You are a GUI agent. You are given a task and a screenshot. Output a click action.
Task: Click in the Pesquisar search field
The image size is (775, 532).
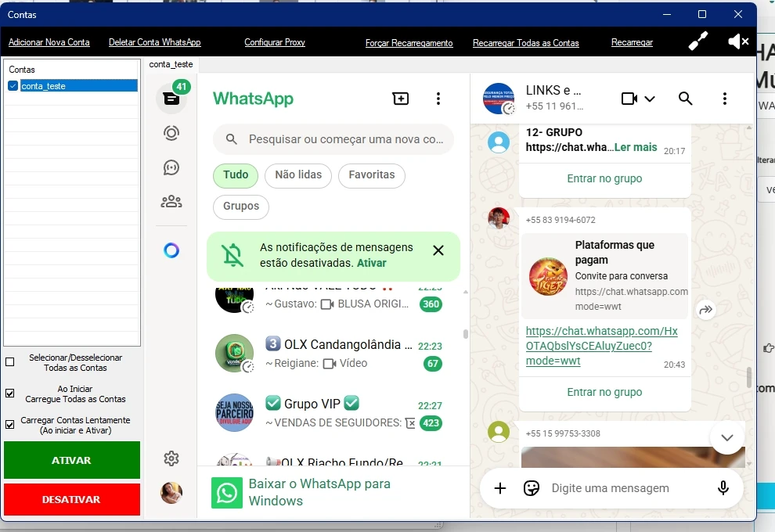pyautogui.click(x=344, y=139)
